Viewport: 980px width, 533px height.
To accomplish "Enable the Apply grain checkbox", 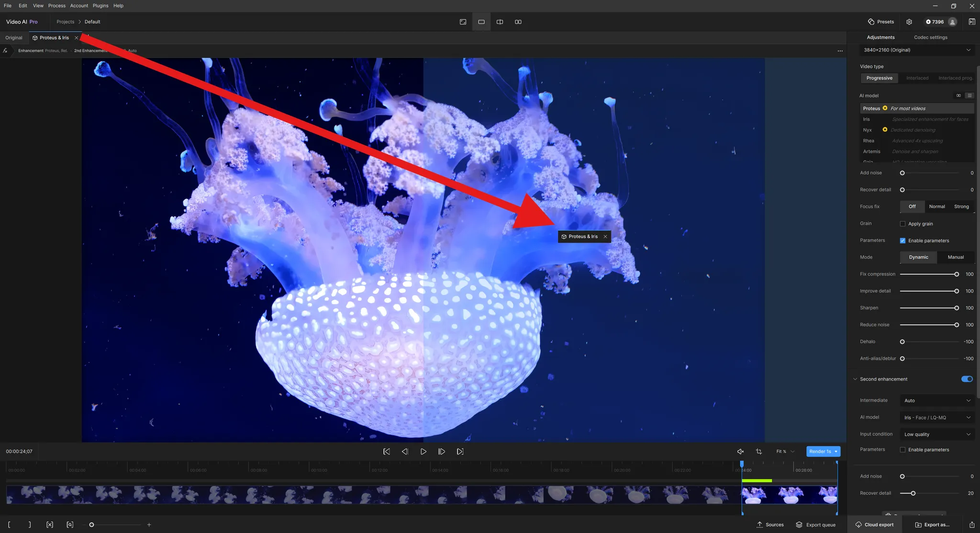I will [x=902, y=224].
